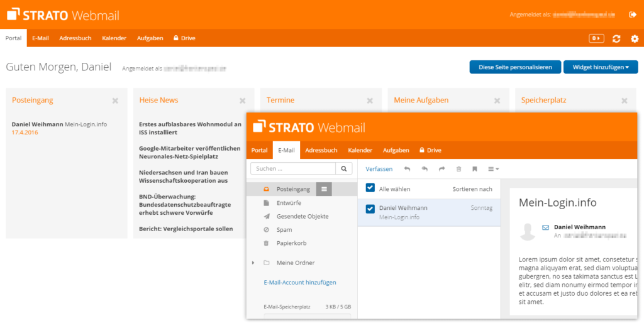Click the 17.4.2016 date in Posteingang widget
The height and width of the screenshot is (326, 644).
coord(25,133)
